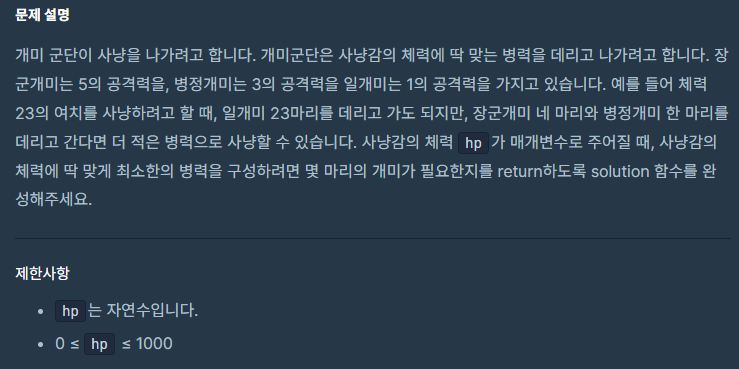Click the hp tag before 는 자연수입니다
This screenshot has width=739, height=369.
click(70, 312)
